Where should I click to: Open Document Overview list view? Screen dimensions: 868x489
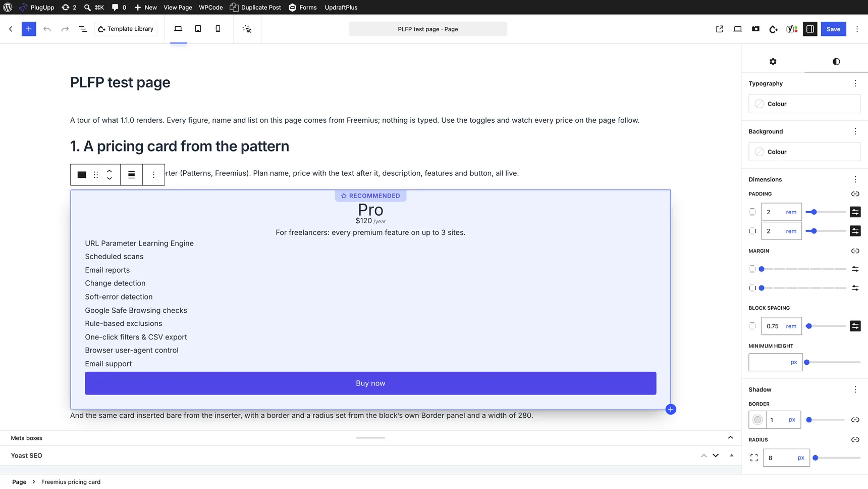tap(83, 29)
